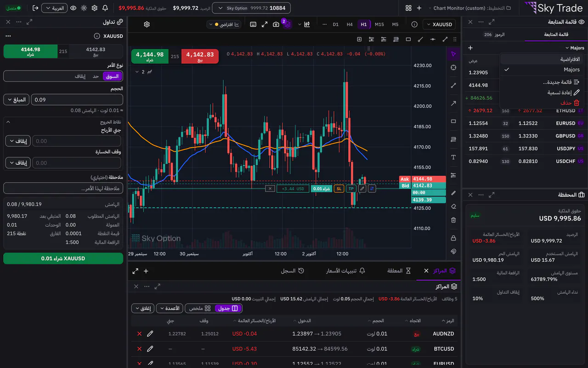Open the XAUUSD symbol dropdown
The width and height of the screenshot is (588, 368).
(x=439, y=24)
